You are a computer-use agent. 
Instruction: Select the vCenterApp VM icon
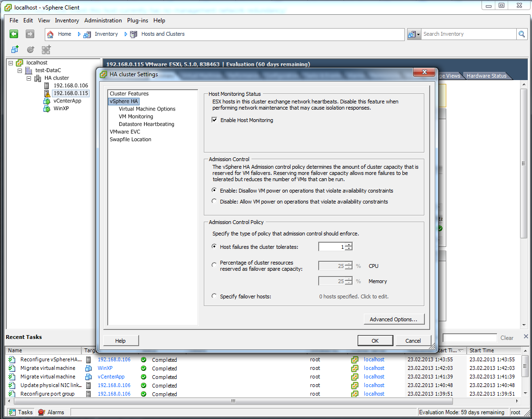(47, 101)
